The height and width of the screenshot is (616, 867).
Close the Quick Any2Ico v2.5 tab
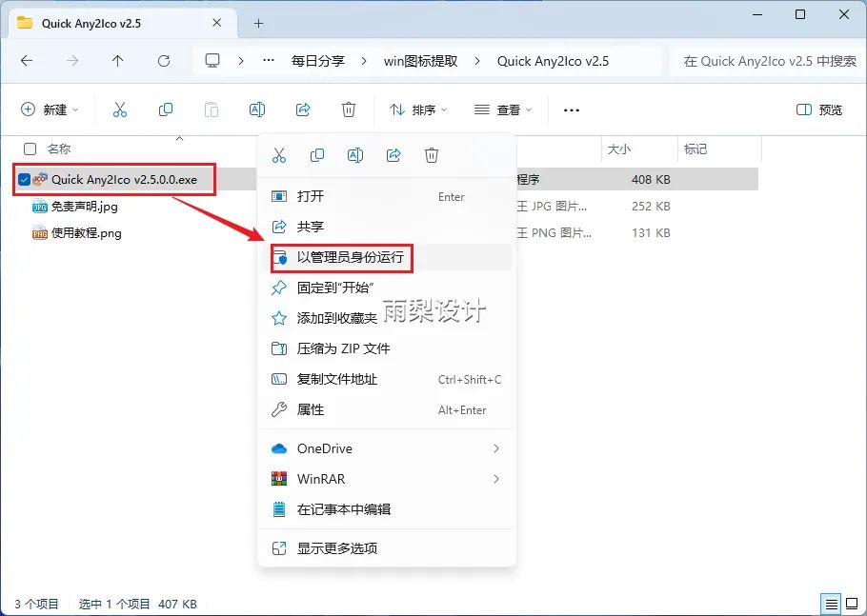[217, 23]
